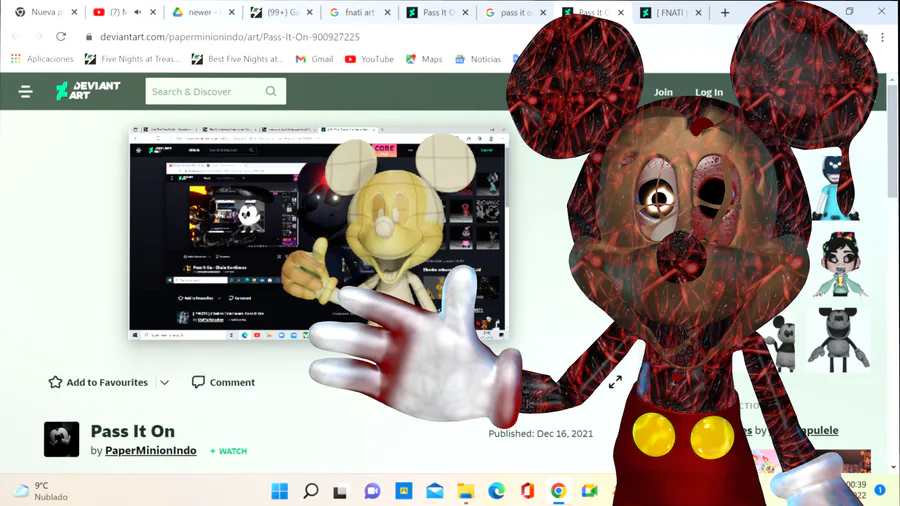This screenshot has width=900, height=506.
Task: Open Mail app from taskbar
Action: (x=435, y=491)
